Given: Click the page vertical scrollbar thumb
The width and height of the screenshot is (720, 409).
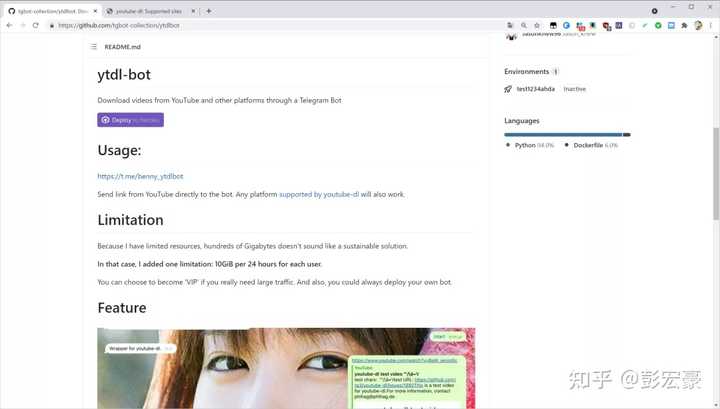Looking at the screenshot, I should coord(716,174).
